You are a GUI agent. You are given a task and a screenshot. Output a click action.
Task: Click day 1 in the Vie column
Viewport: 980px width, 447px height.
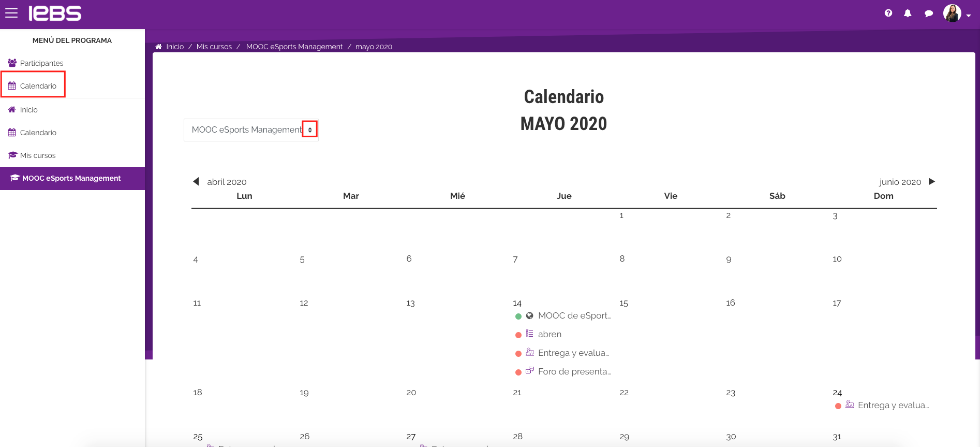point(621,215)
